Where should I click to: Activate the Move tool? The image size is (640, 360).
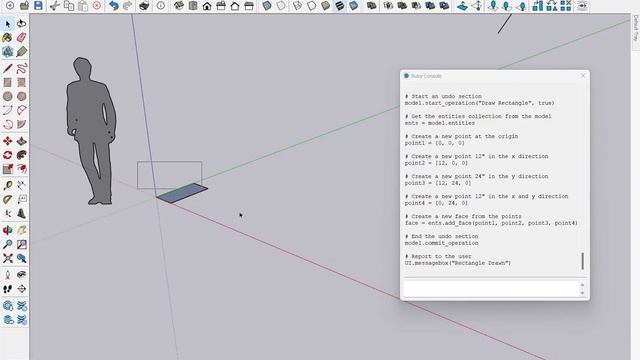pos(7,141)
